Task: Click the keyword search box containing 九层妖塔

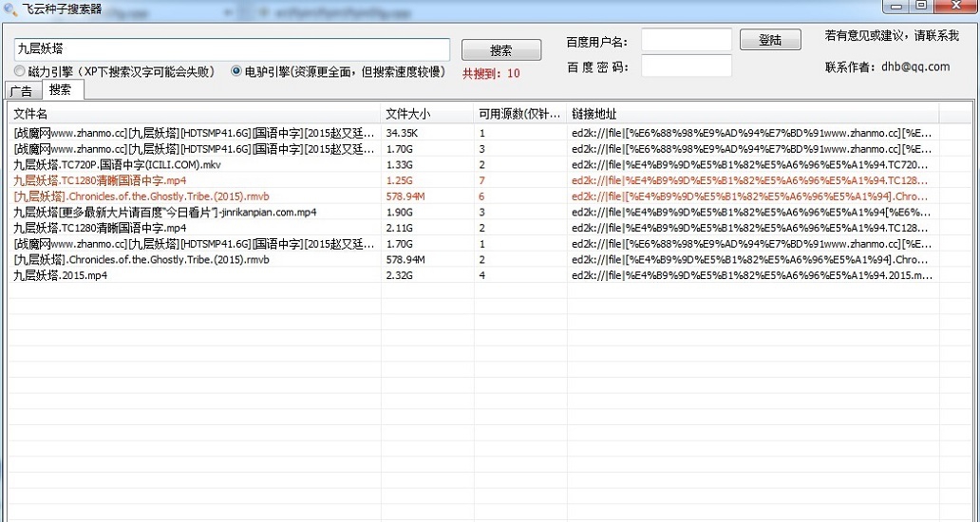Action: pyautogui.click(x=232, y=48)
